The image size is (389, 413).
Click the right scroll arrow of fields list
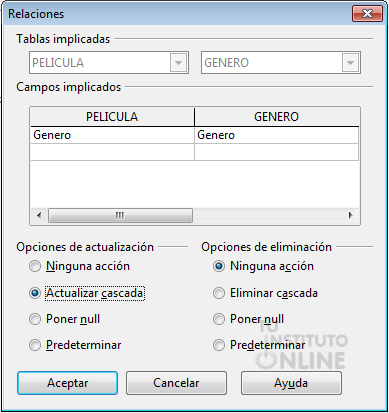(x=350, y=215)
